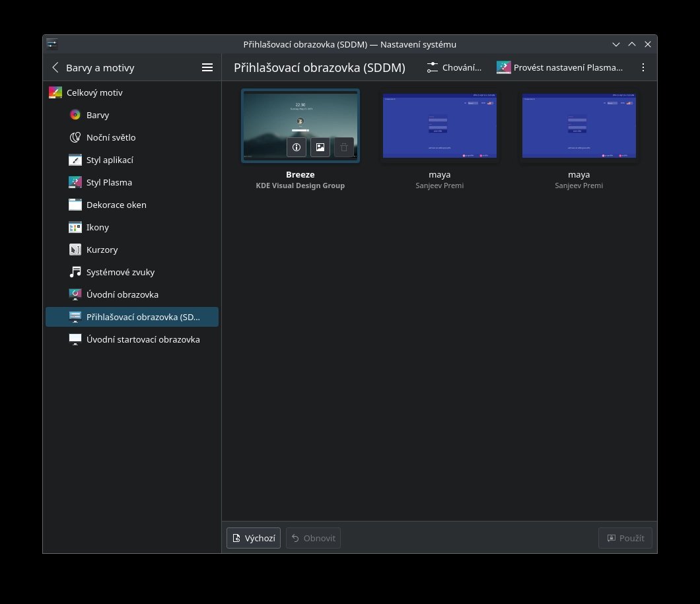Open Systémové zvuky settings

[120, 272]
